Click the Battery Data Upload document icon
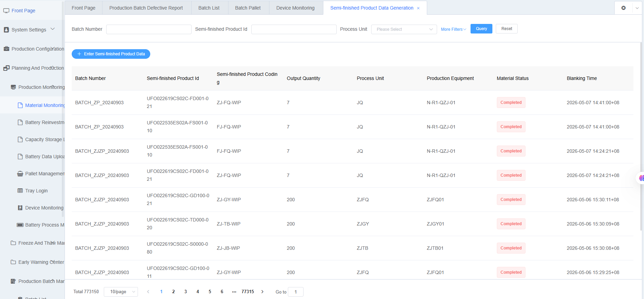This screenshot has width=644, height=299. click(x=20, y=157)
